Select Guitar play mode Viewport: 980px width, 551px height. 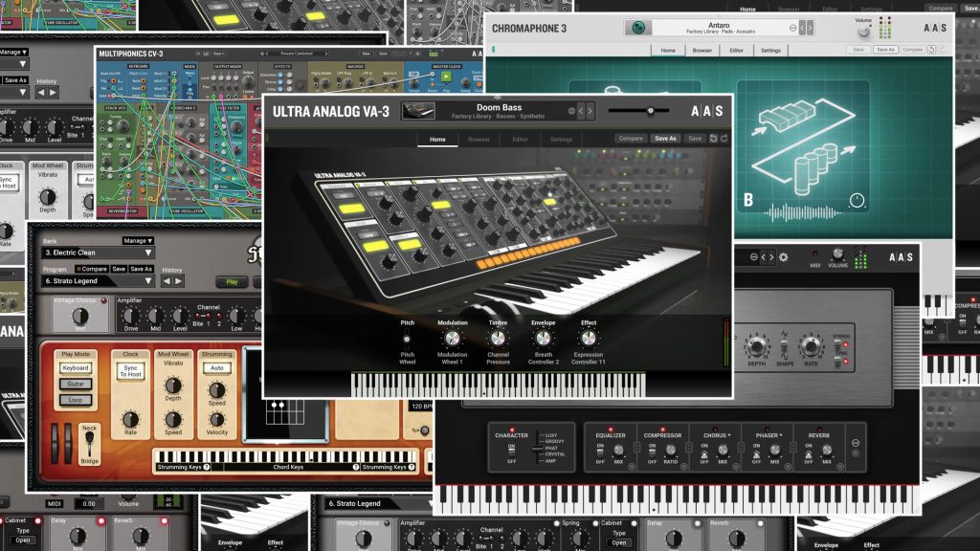[x=76, y=384]
